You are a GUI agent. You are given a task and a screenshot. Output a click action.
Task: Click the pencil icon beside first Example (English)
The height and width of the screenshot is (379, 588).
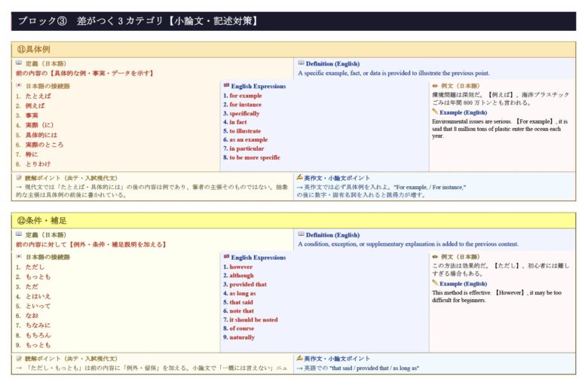pyautogui.click(x=435, y=112)
